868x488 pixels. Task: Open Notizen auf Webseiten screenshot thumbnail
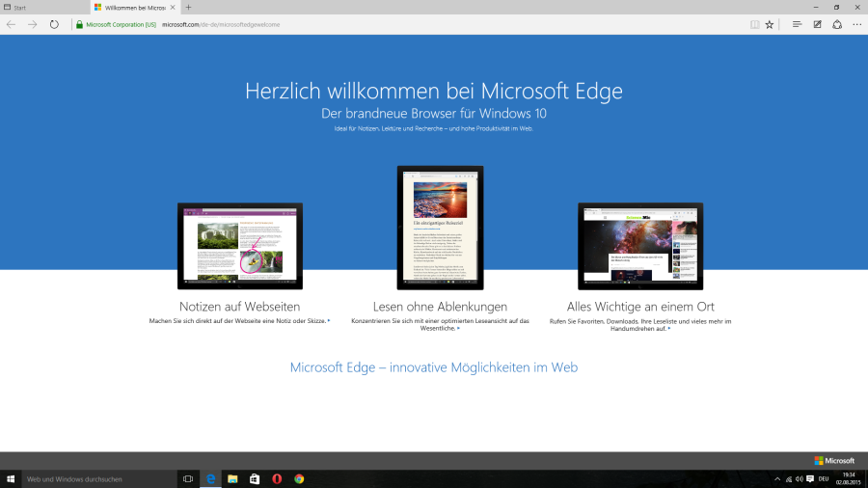pyautogui.click(x=240, y=246)
